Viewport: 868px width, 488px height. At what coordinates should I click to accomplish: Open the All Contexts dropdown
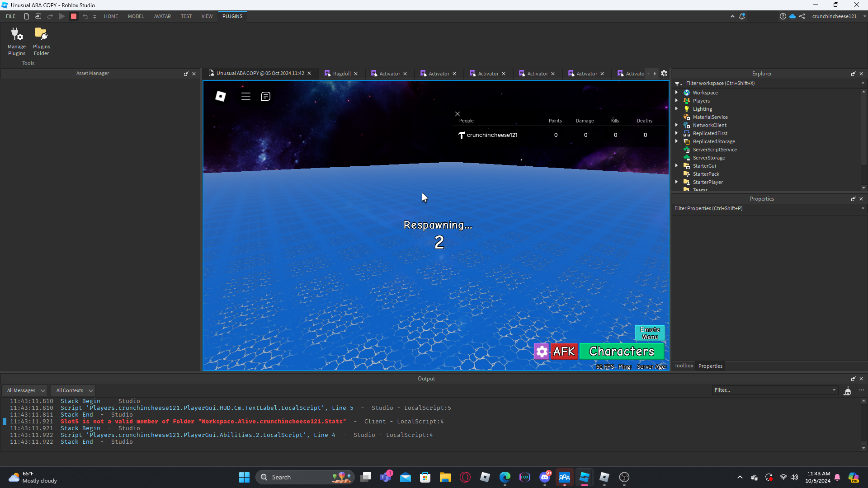(x=74, y=390)
